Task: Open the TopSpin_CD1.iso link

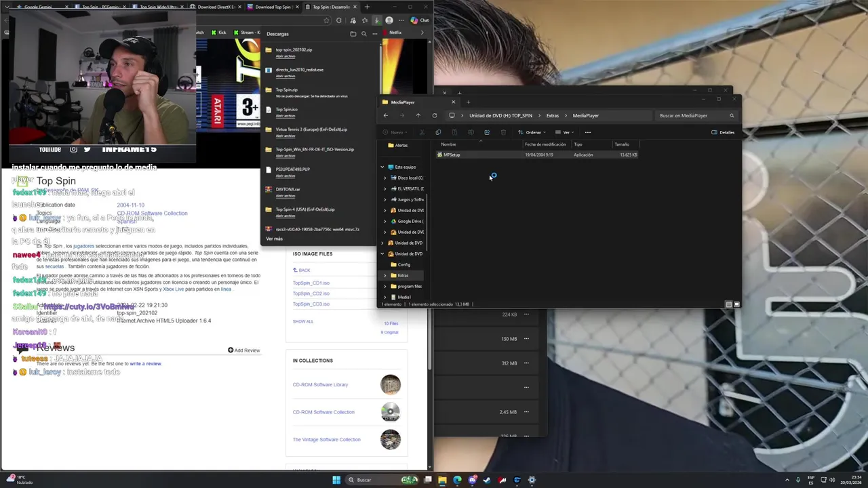Action: point(311,283)
